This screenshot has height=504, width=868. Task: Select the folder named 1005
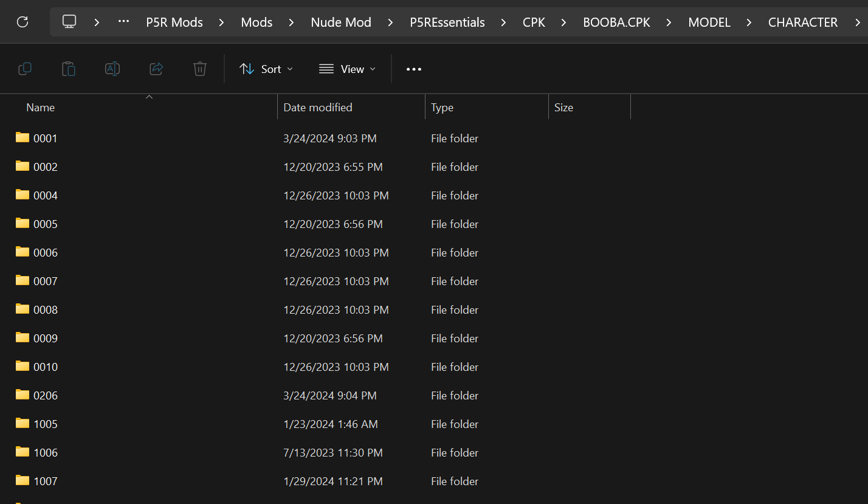(46, 424)
